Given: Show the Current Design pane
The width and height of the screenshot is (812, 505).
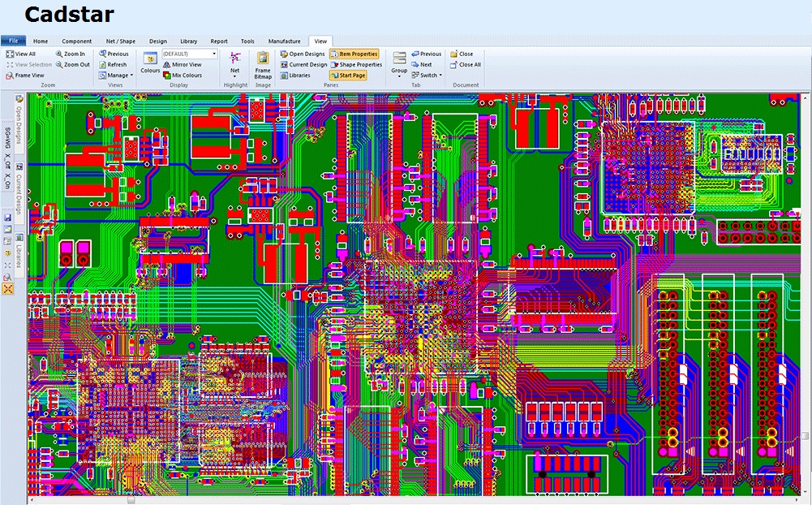Looking at the screenshot, I should tap(304, 65).
